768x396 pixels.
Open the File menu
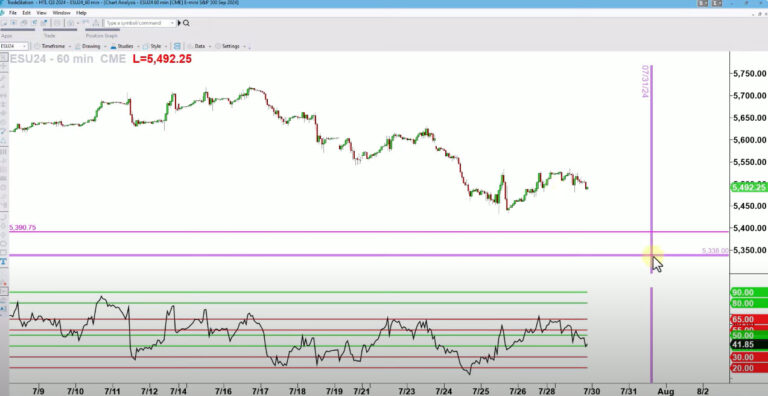13,13
